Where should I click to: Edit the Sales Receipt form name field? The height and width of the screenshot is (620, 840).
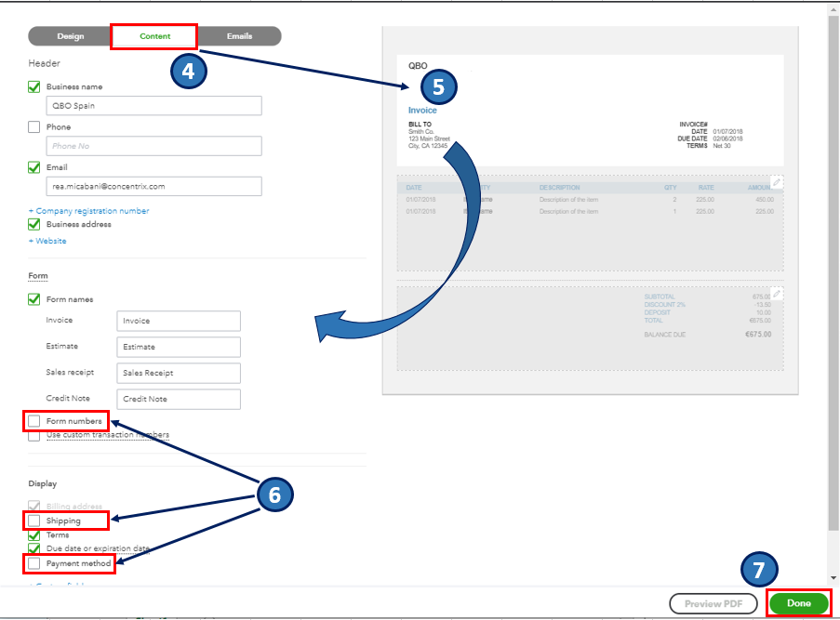coord(179,373)
